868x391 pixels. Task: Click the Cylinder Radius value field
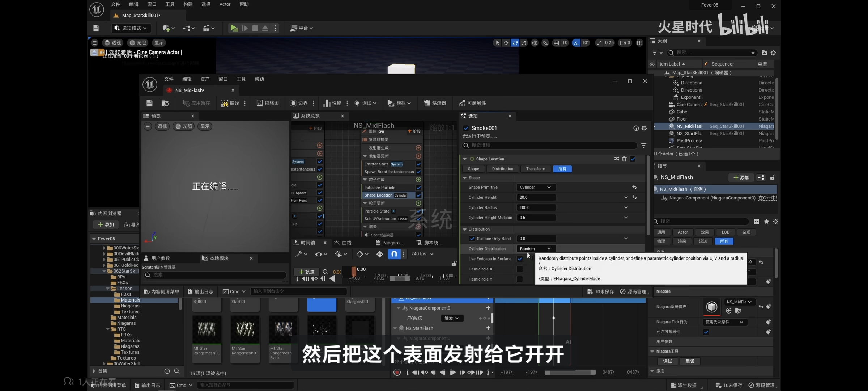click(x=536, y=207)
